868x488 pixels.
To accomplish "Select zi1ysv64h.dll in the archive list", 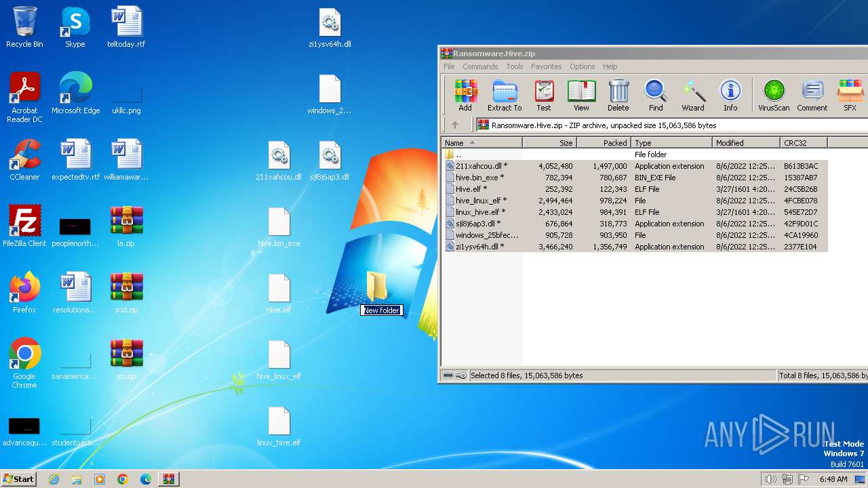I will point(635,247).
